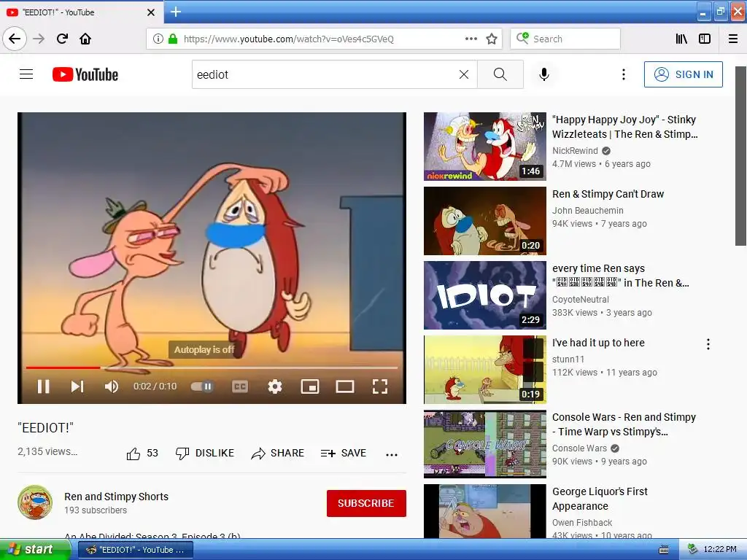
Task: Click the "EEDIOT!" - YouTube taskbar item
Action: pyautogui.click(x=136, y=550)
